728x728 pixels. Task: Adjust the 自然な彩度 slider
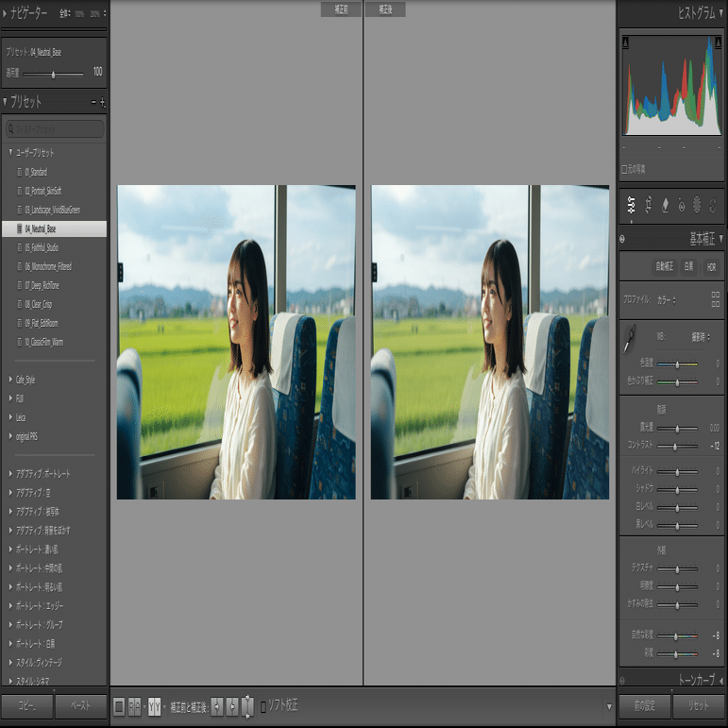(677, 636)
